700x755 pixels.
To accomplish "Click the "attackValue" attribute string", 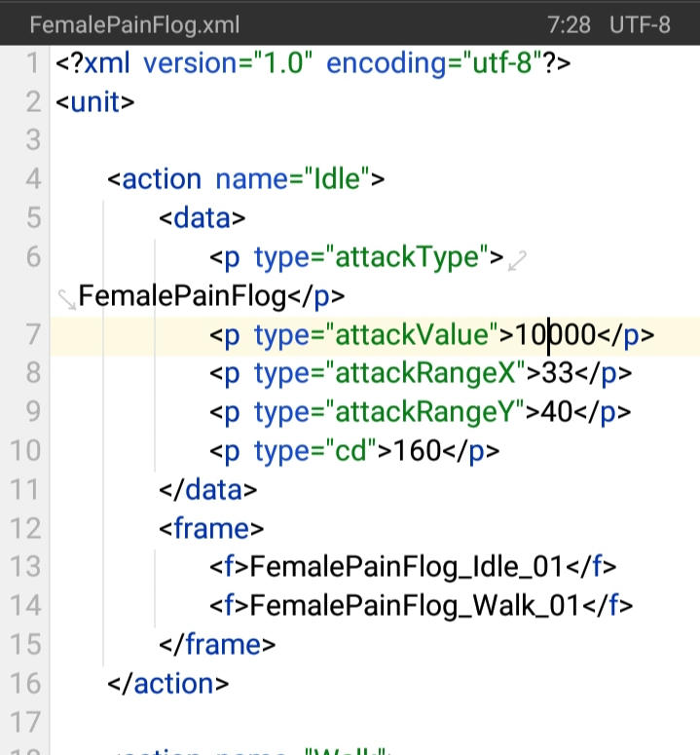I will coord(412,334).
